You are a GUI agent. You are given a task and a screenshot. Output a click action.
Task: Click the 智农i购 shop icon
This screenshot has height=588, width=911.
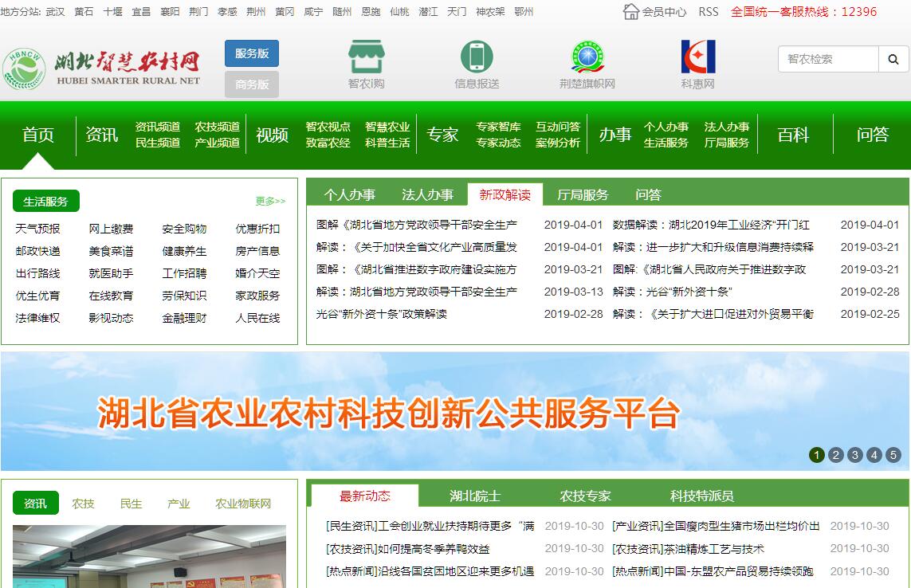pos(366,57)
